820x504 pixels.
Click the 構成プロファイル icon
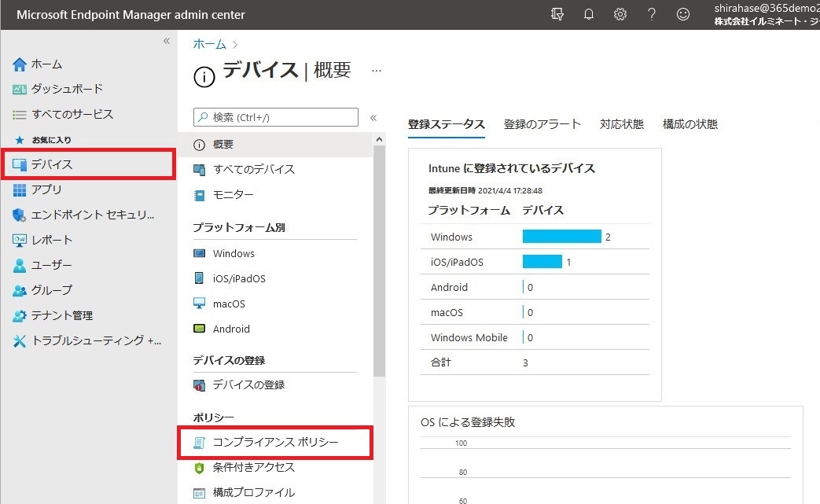click(x=199, y=493)
